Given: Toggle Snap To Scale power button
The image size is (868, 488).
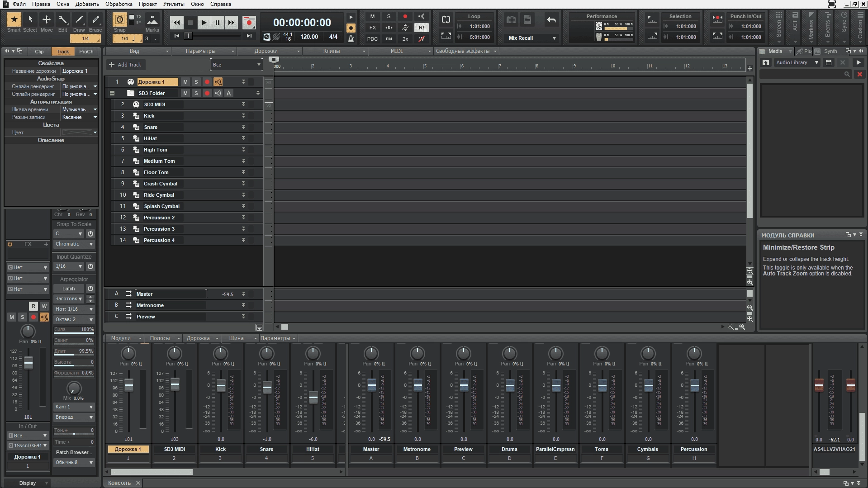Looking at the screenshot, I should point(90,234).
